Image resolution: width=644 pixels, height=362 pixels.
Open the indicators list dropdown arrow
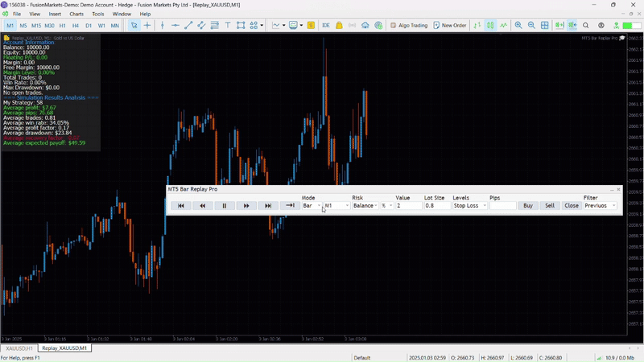(284, 26)
